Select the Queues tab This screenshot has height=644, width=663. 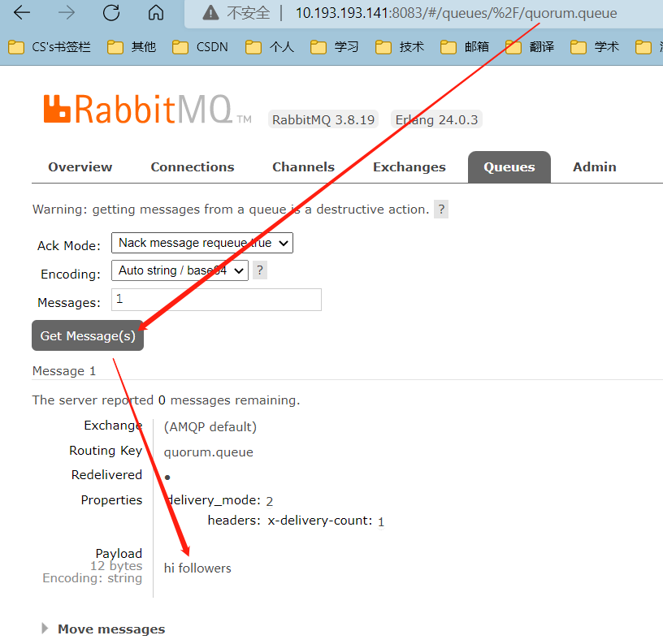pyautogui.click(x=509, y=167)
